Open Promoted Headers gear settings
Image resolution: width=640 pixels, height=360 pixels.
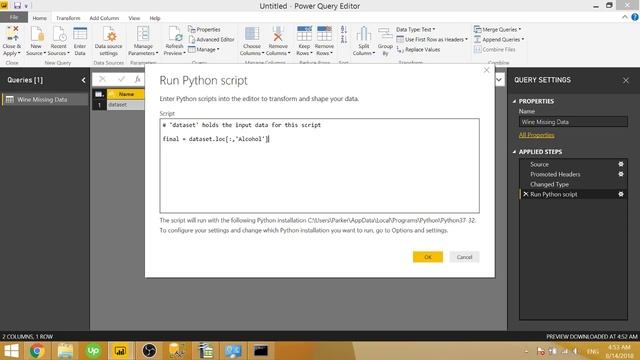[x=621, y=174]
